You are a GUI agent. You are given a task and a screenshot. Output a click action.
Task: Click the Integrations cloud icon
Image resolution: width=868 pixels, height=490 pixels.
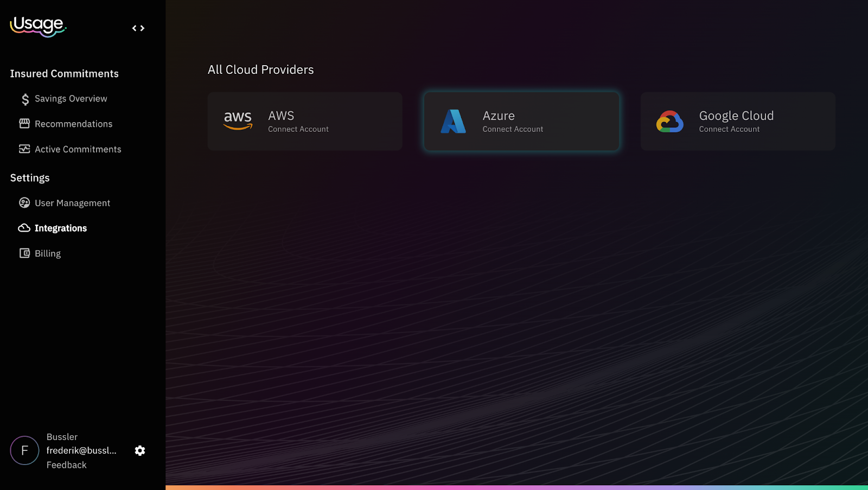[x=24, y=228]
